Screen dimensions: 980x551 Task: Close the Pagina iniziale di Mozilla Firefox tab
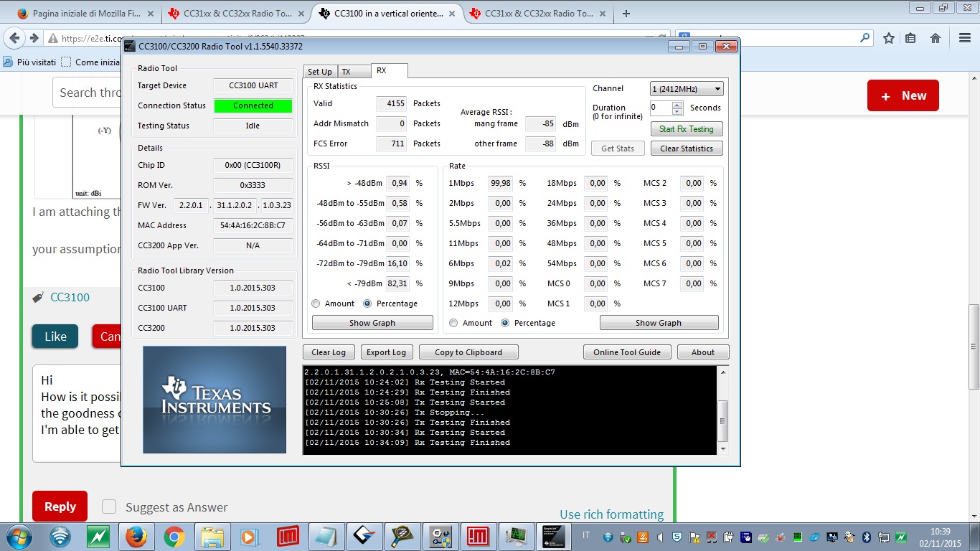[x=150, y=13]
